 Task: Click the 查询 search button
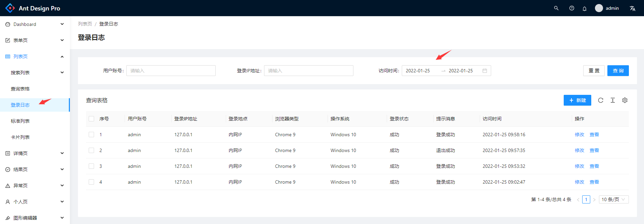tap(618, 71)
